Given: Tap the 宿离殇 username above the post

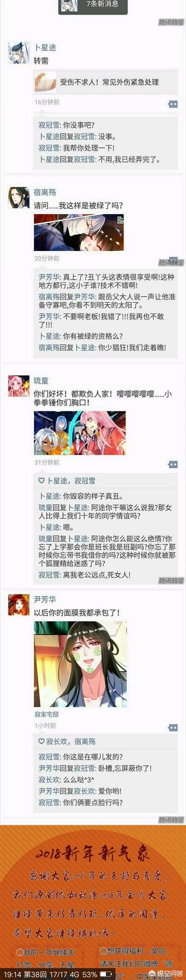Looking at the screenshot, I should point(45,192).
